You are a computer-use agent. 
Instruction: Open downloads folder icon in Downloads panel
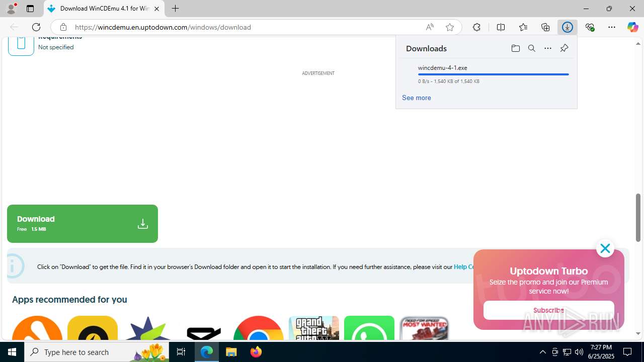click(x=515, y=48)
